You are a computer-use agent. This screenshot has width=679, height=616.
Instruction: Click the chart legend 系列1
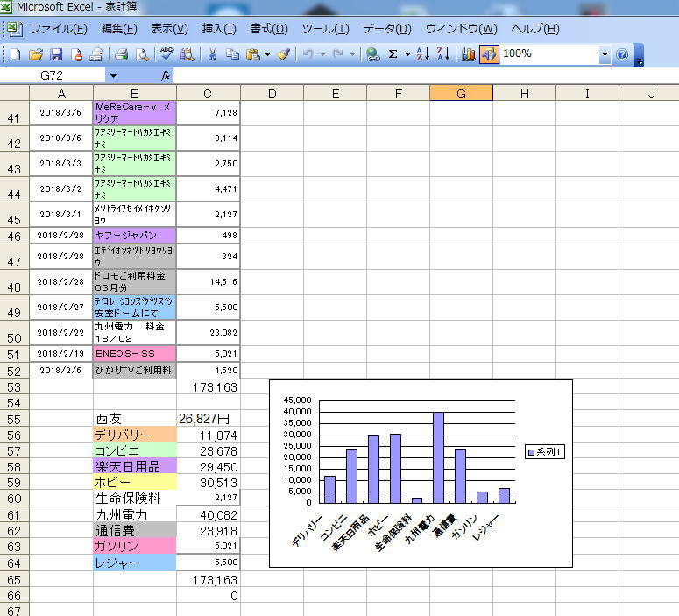tap(545, 452)
